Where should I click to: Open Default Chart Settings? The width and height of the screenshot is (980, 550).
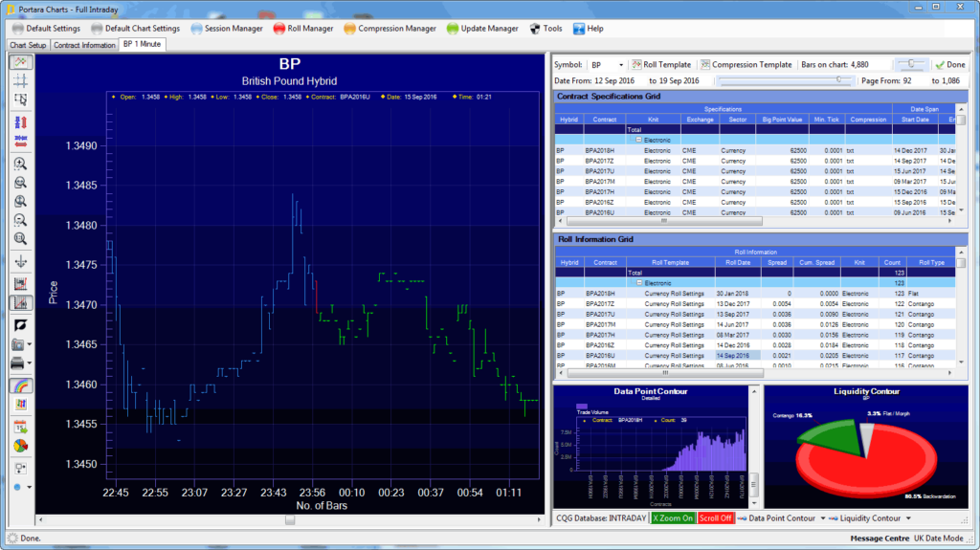click(x=136, y=28)
